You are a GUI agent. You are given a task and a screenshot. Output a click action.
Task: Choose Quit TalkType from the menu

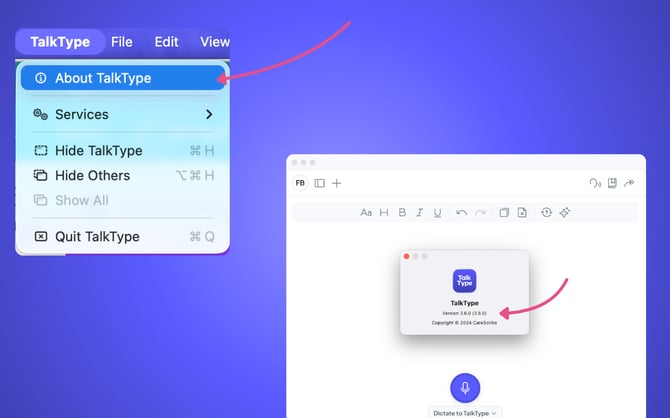124,236
